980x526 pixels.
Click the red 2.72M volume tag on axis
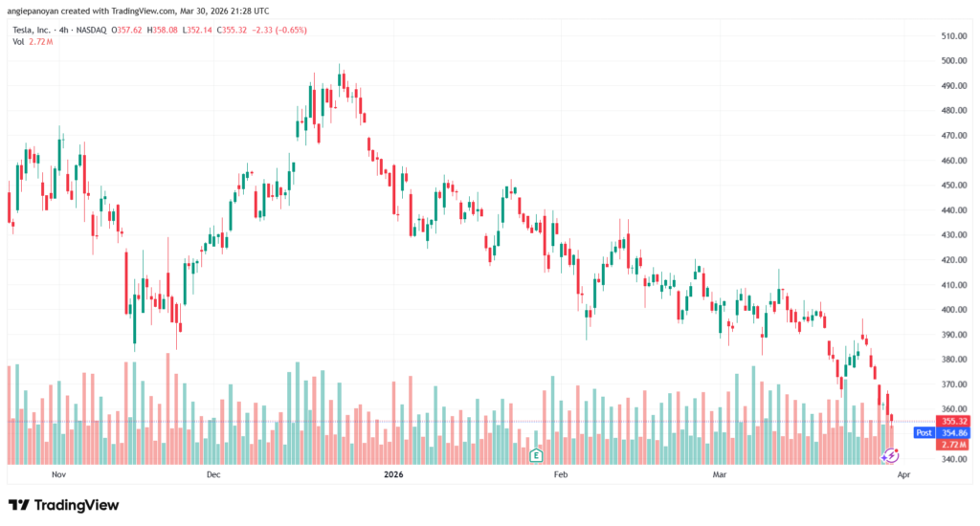pos(955,445)
